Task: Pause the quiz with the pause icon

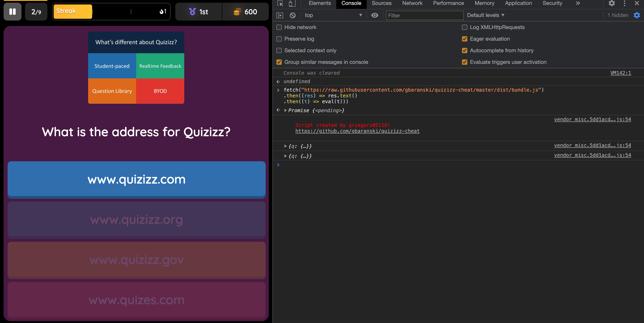Action: click(x=12, y=12)
